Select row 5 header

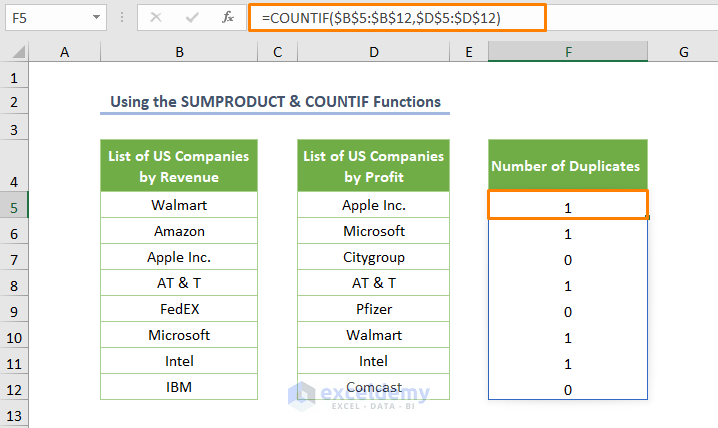coord(14,206)
